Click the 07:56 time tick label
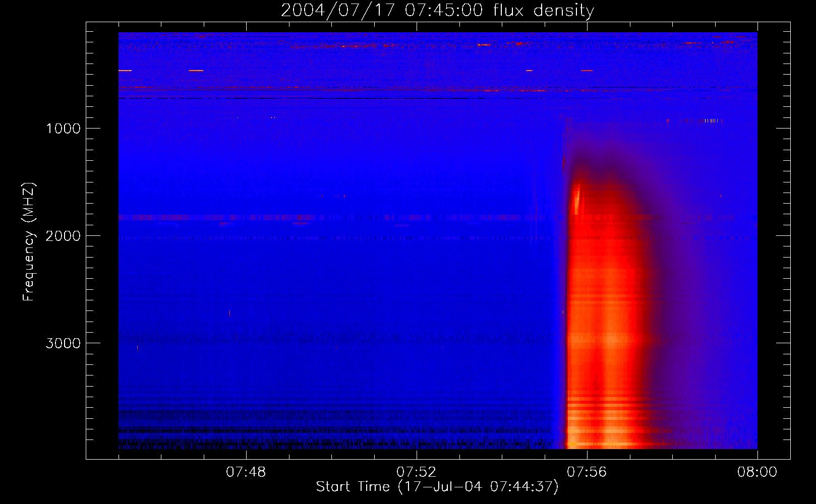The height and width of the screenshot is (504, 816). tap(587, 472)
